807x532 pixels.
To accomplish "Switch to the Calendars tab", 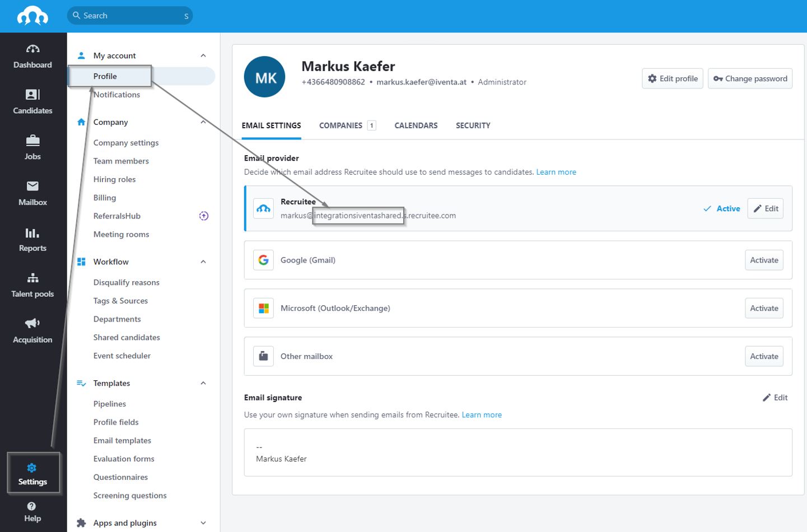I will click(x=416, y=125).
